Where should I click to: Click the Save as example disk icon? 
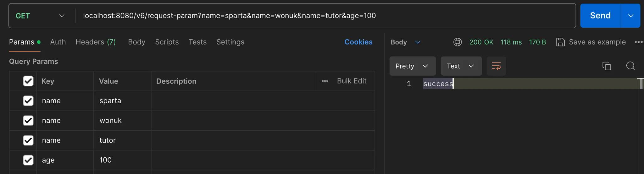pyautogui.click(x=560, y=42)
